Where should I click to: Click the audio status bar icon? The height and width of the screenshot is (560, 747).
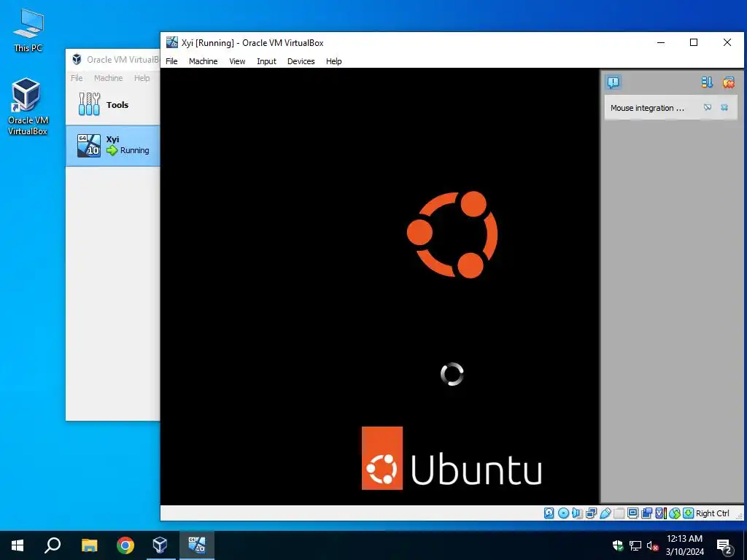click(577, 513)
